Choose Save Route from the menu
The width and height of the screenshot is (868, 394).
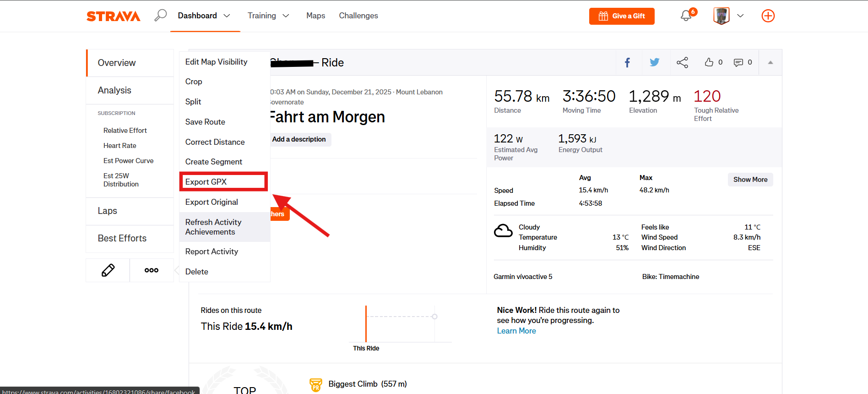point(224,122)
